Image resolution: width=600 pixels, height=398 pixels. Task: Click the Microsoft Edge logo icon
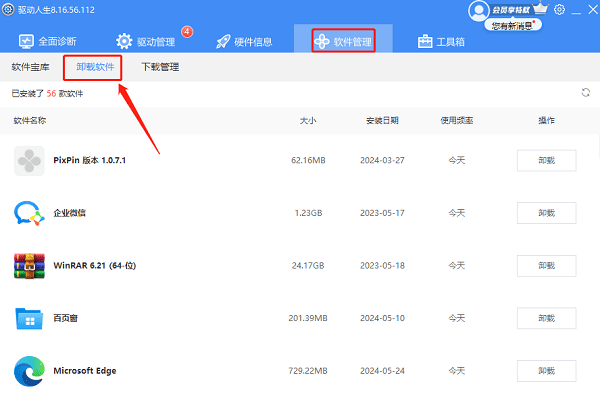29,371
